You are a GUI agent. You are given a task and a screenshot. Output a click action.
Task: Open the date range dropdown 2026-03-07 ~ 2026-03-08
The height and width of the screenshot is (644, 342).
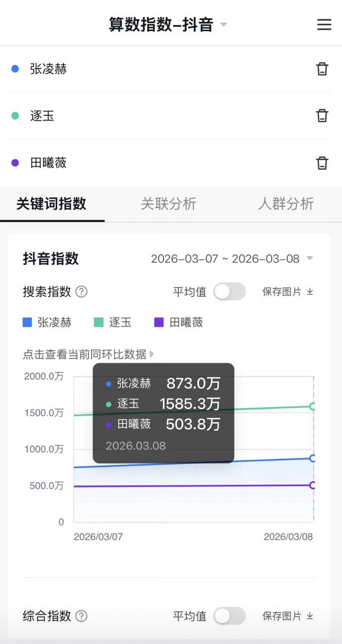pos(232,259)
